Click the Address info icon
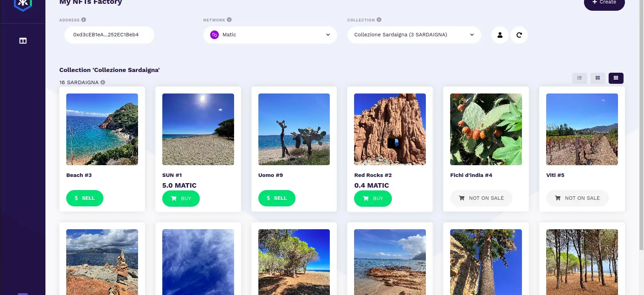Viewport: 644px width, 295px height. 84,20
